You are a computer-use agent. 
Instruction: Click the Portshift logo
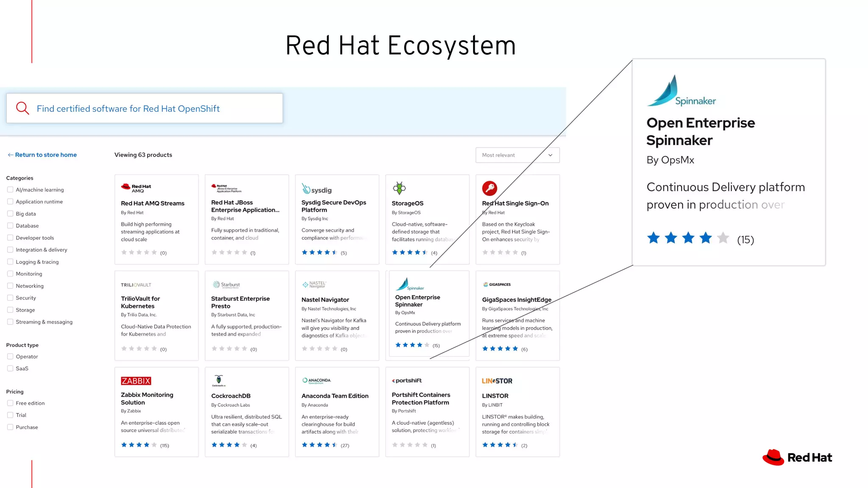407,380
